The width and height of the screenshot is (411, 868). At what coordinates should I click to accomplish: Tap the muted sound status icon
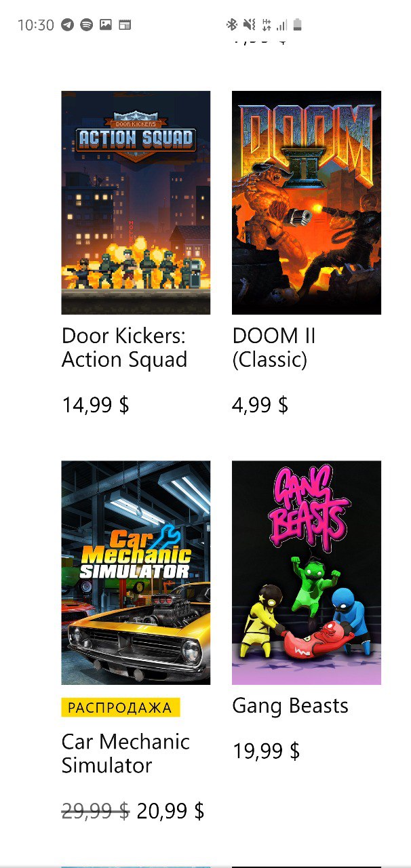tap(249, 25)
